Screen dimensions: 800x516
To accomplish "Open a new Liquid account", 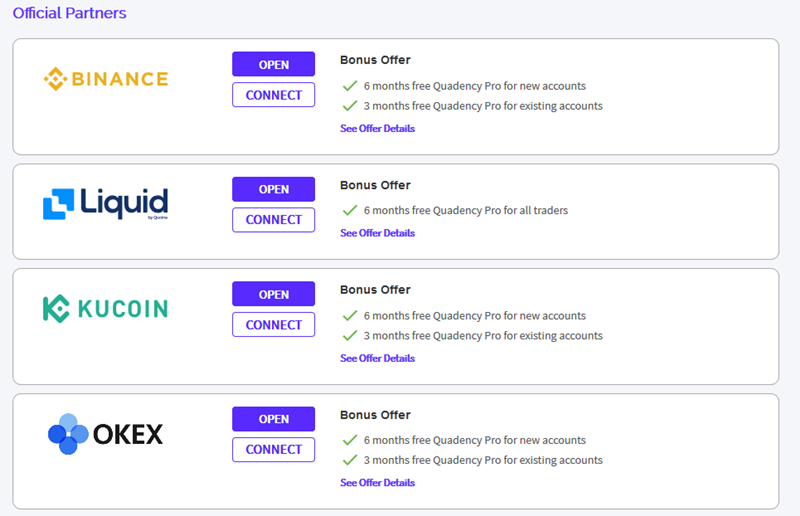I will pyautogui.click(x=273, y=189).
